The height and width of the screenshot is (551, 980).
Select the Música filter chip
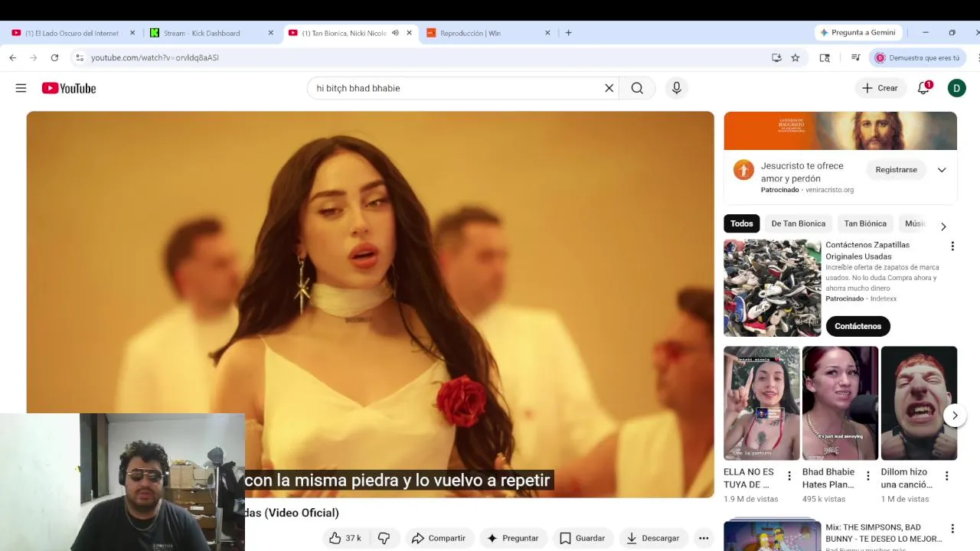point(916,223)
